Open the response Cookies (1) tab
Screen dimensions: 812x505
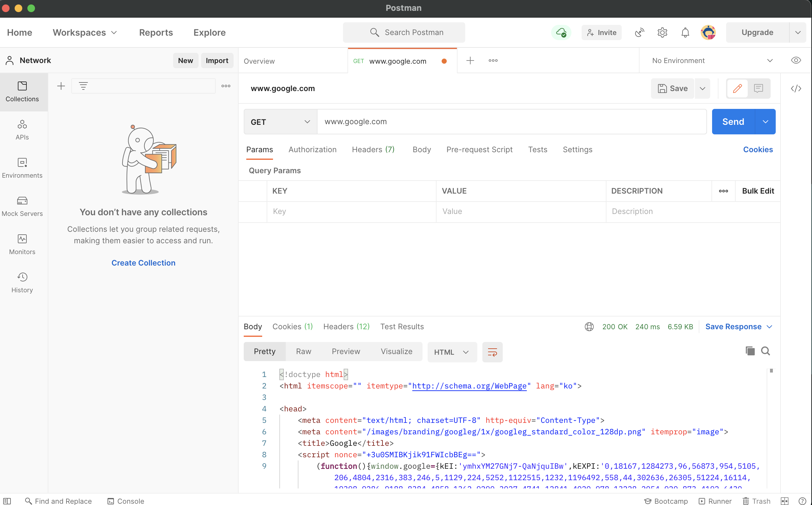tap(292, 327)
